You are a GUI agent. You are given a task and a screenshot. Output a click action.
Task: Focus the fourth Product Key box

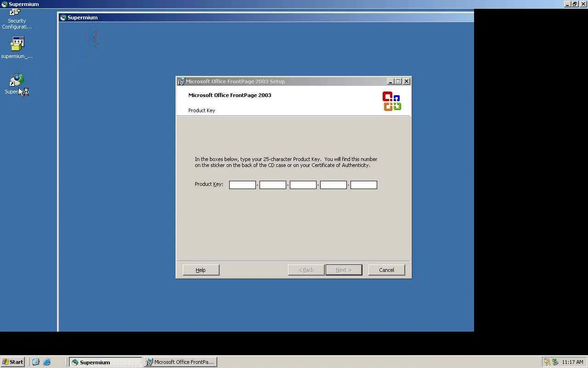[x=334, y=185]
